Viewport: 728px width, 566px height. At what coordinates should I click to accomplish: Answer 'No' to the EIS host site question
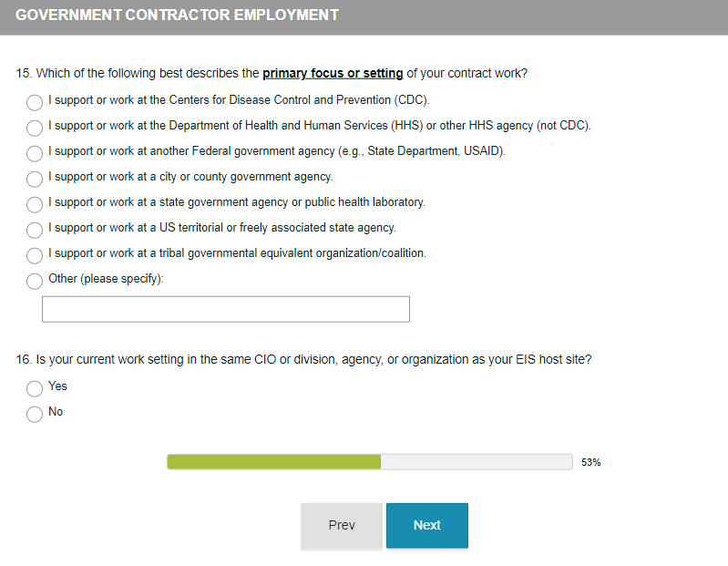pos(35,414)
